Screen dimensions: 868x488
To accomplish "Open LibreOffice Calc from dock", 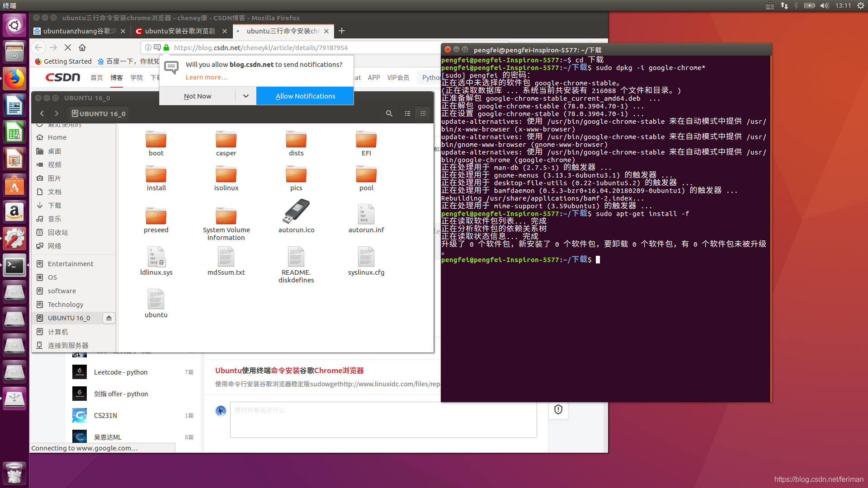I will 14,132.
